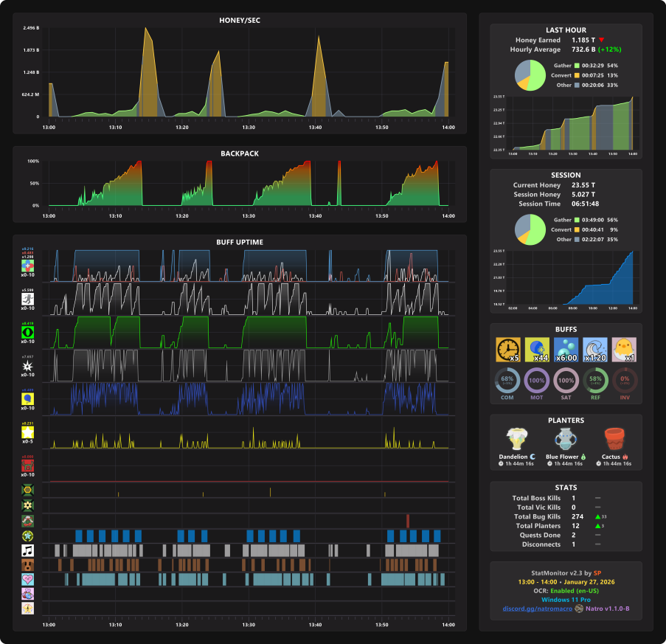Click the red down arrow beside Honey Earned
The height and width of the screenshot is (644, 666).
click(601, 40)
